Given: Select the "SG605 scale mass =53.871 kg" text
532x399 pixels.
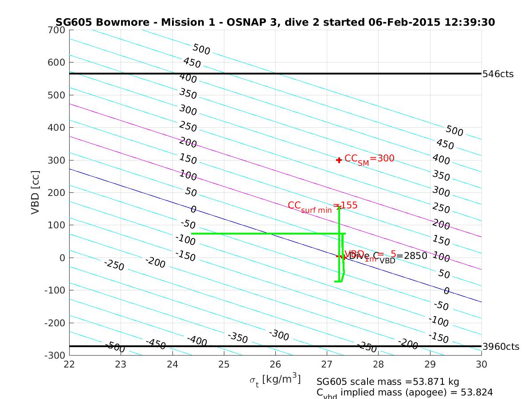Looking at the screenshot, I should click(388, 382).
